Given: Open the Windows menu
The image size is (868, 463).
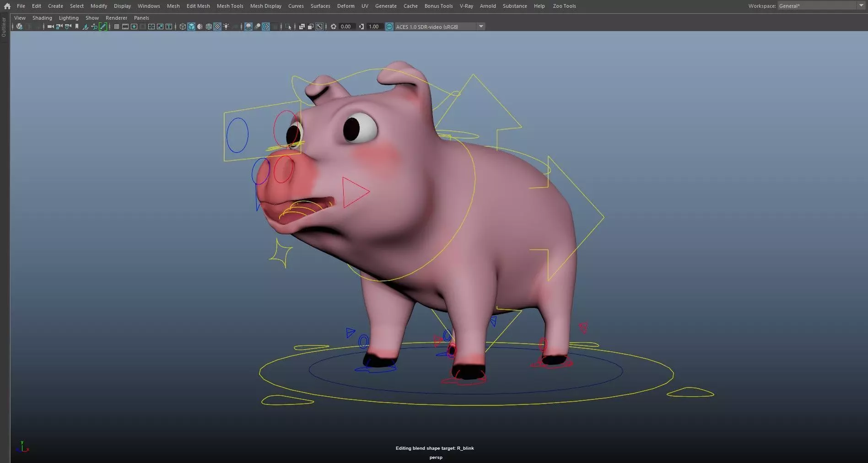Looking at the screenshot, I should click(x=149, y=6).
